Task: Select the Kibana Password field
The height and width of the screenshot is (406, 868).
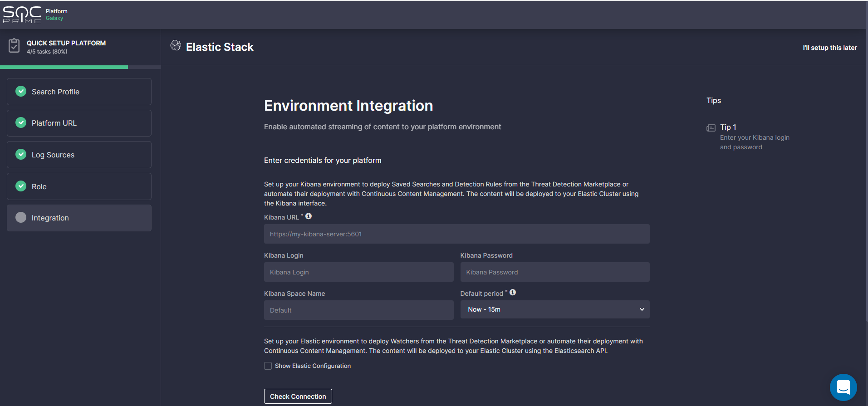Action: click(x=554, y=272)
